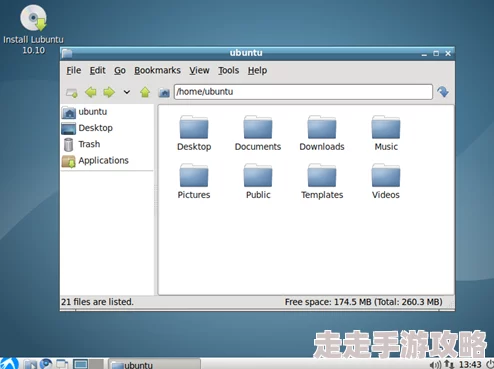Click the 13:43 panel clock
This screenshot has width=494, height=369.
[x=470, y=365]
